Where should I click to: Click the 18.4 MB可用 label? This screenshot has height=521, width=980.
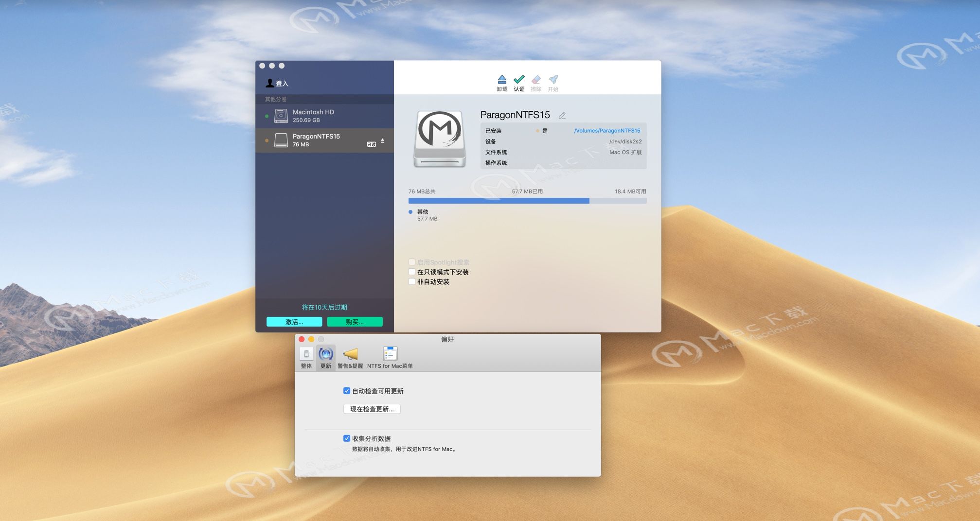tap(630, 191)
